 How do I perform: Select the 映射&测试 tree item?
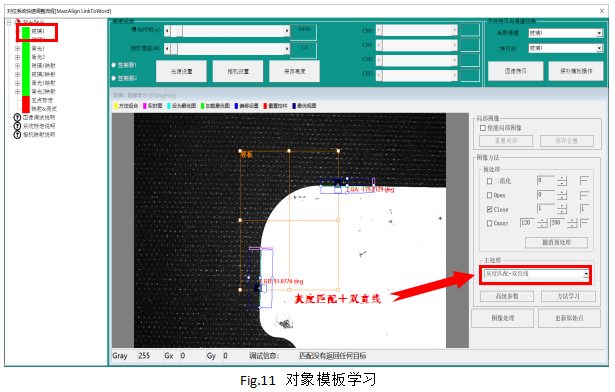coord(44,109)
